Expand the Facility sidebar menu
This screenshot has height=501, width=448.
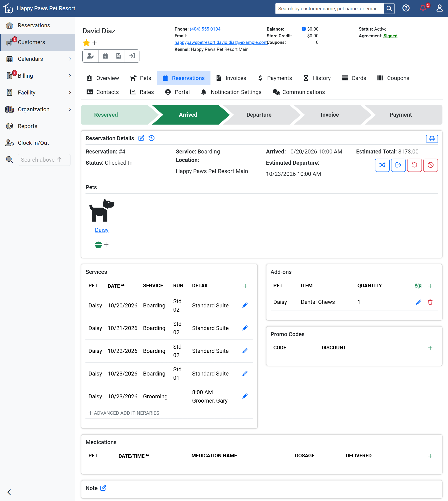pyautogui.click(x=37, y=93)
